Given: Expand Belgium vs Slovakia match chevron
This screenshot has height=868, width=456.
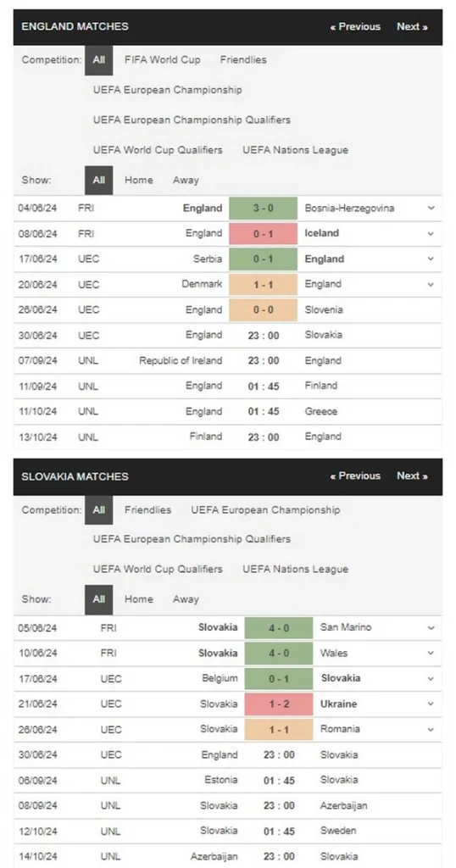Looking at the screenshot, I should point(431,679).
